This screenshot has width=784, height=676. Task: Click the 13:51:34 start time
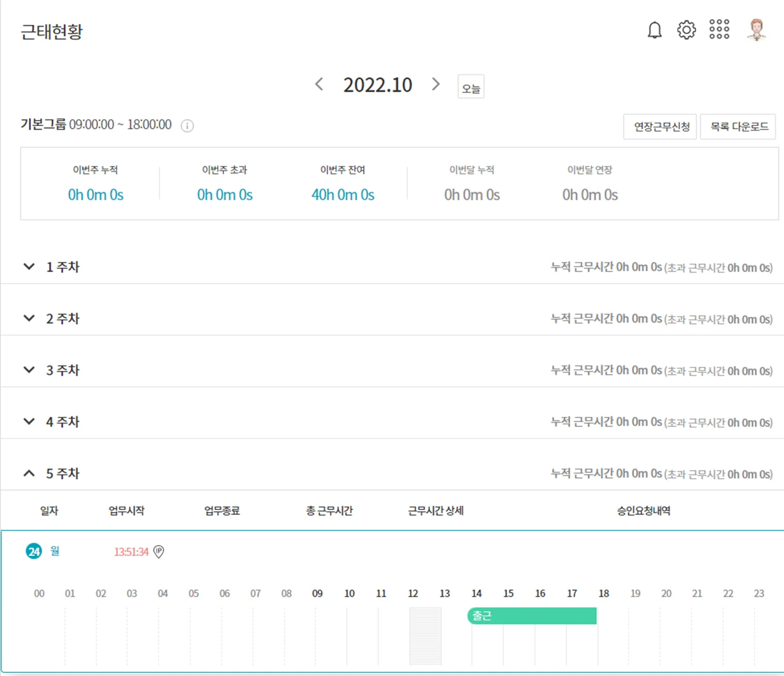[x=131, y=552]
